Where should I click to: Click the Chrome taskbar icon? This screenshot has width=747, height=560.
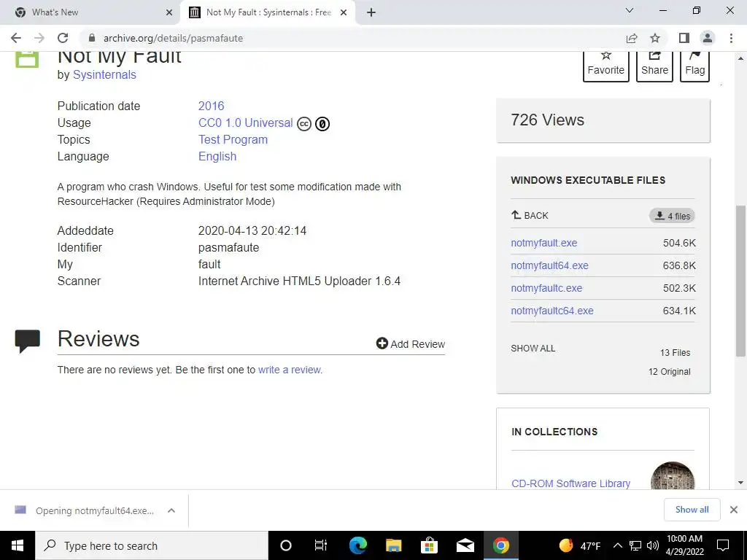click(x=500, y=545)
